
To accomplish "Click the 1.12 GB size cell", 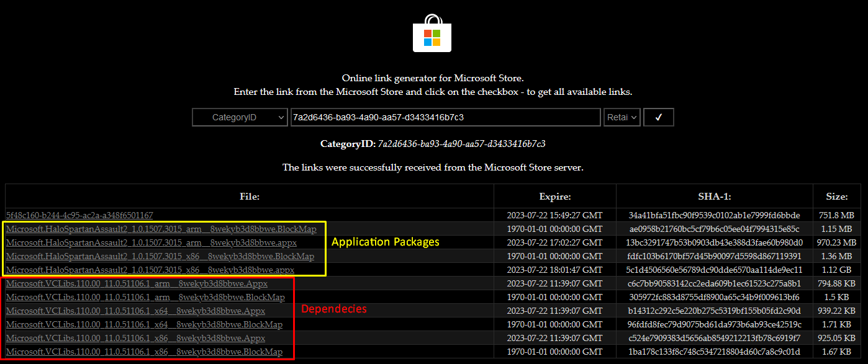I will [837, 270].
